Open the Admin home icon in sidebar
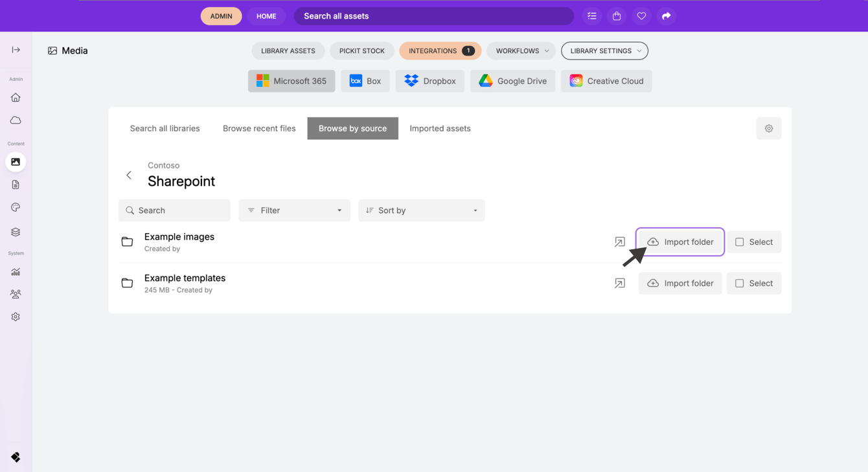This screenshot has width=868, height=472. click(x=16, y=98)
